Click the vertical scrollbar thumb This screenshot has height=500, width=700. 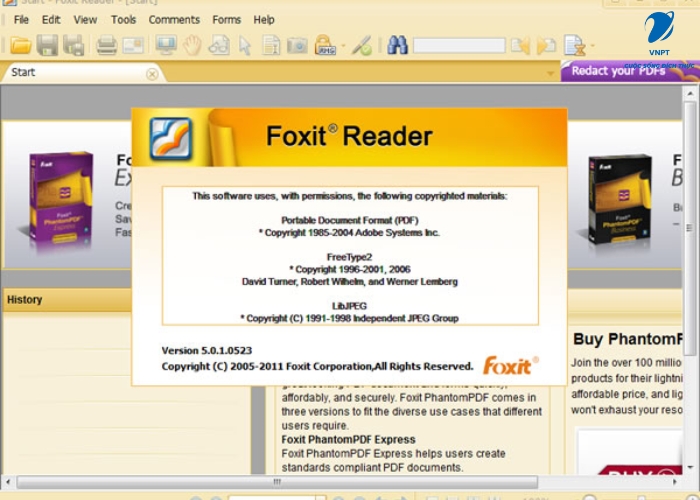690,228
